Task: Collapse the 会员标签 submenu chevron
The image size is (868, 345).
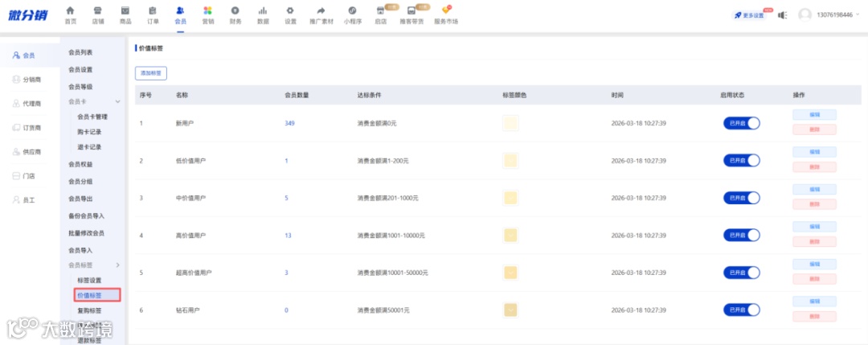Action: point(117,265)
